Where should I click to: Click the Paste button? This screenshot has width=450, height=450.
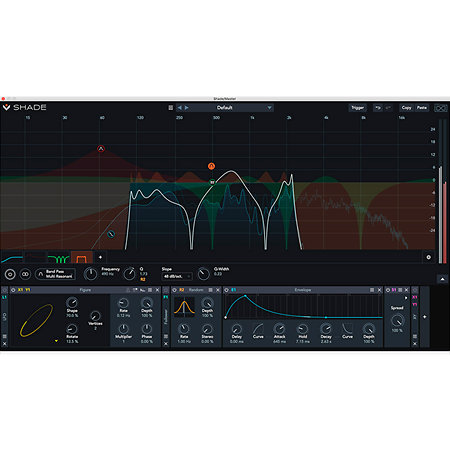point(422,108)
